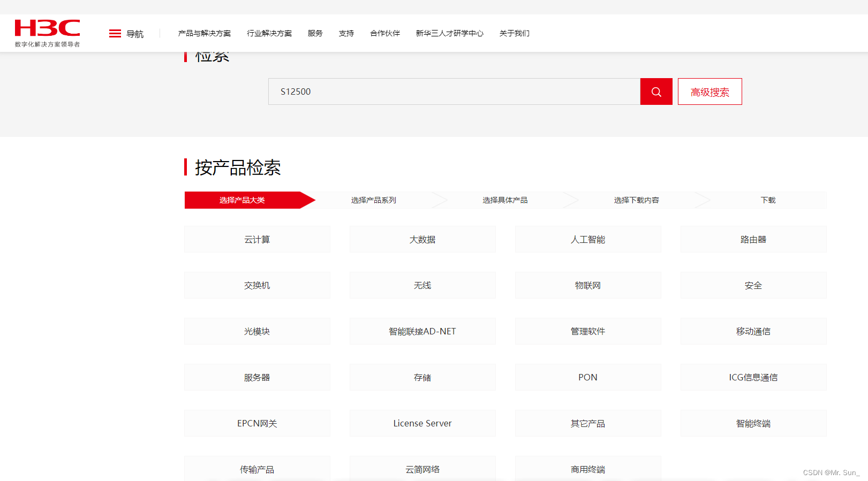
Task: Choose 智能联接AD-NET category
Action: tap(422, 331)
